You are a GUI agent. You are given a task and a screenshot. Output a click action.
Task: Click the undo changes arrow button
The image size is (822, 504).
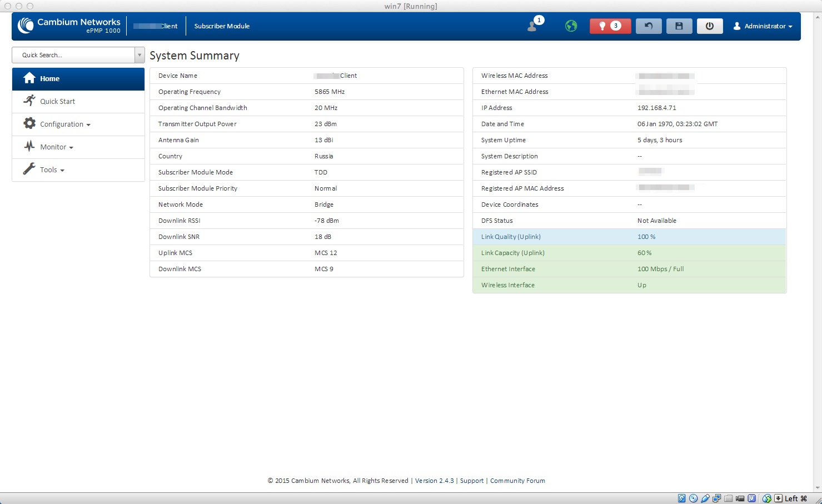click(x=648, y=26)
